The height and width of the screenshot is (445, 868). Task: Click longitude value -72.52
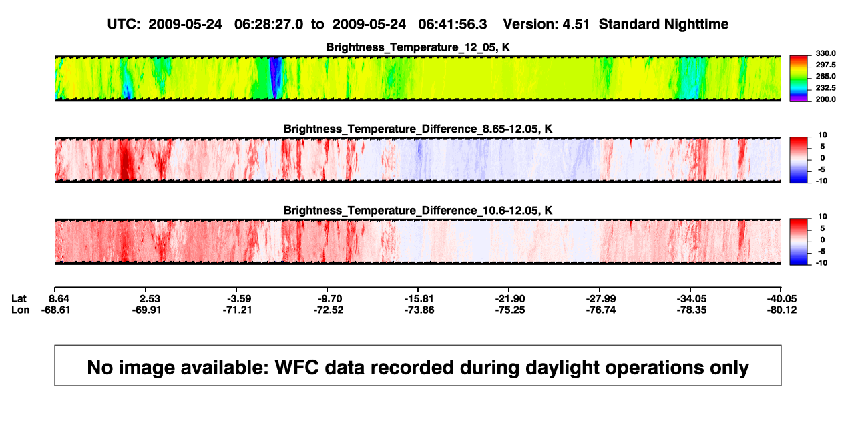coord(330,310)
